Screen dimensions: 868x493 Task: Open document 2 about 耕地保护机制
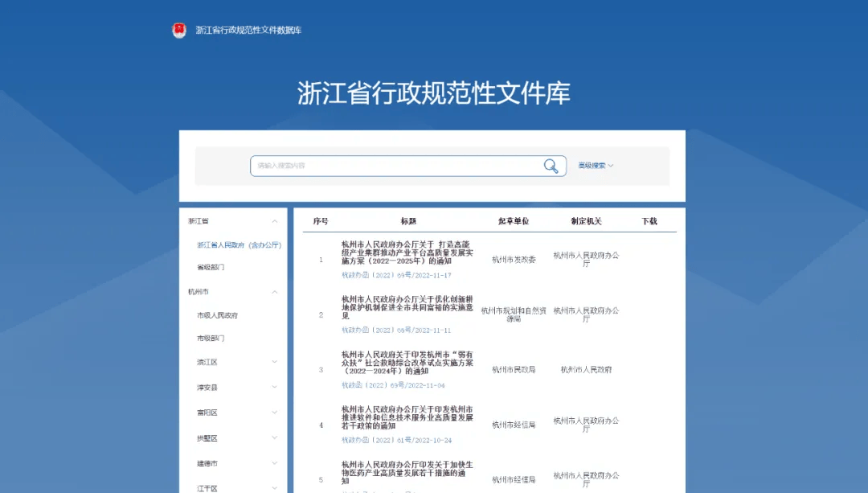[407, 307]
